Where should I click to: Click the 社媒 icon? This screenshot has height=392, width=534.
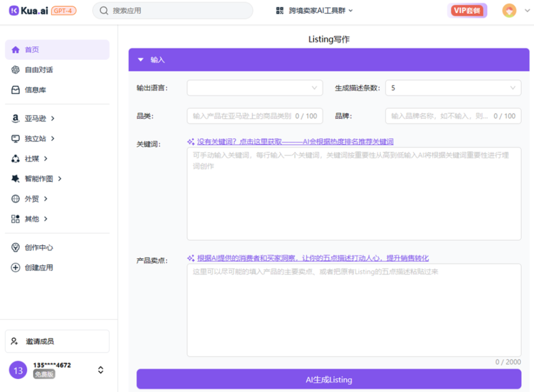click(x=15, y=158)
